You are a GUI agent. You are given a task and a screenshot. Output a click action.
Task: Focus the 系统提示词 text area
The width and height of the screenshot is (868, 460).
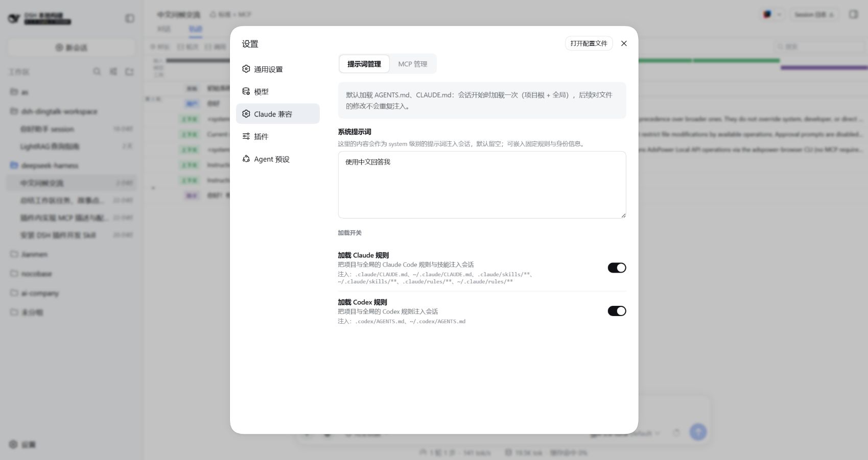click(x=482, y=185)
